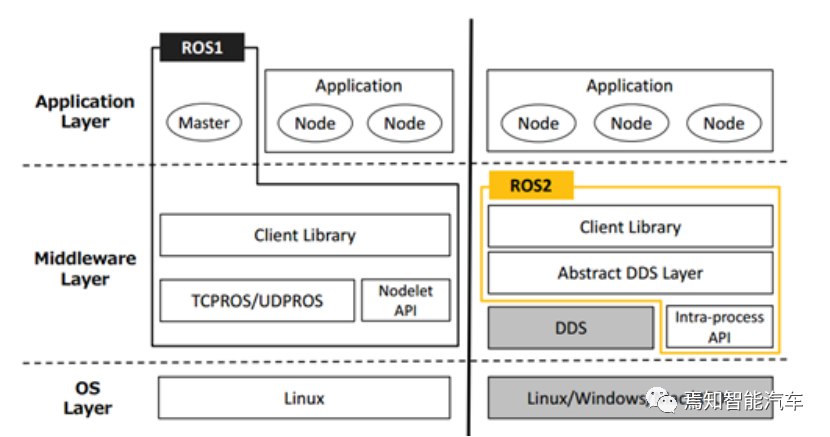Viewport: 830px width, 437px height.
Task: Click the Nodelet API box
Action: [x=405, y=301]
